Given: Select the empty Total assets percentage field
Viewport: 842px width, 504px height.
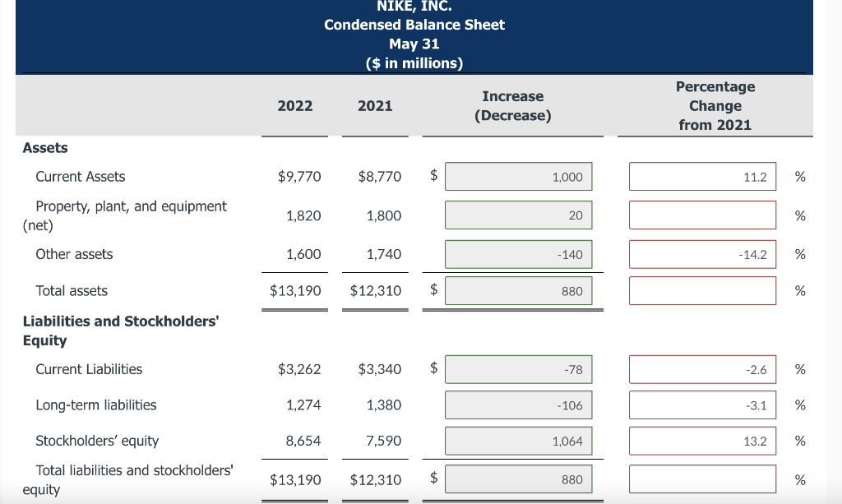Looking at the screenshot, I should [702, 290].
